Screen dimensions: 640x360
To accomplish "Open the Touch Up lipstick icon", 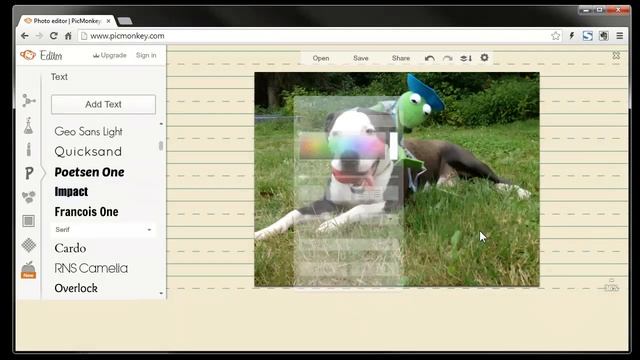I will (x=29, y=149).
